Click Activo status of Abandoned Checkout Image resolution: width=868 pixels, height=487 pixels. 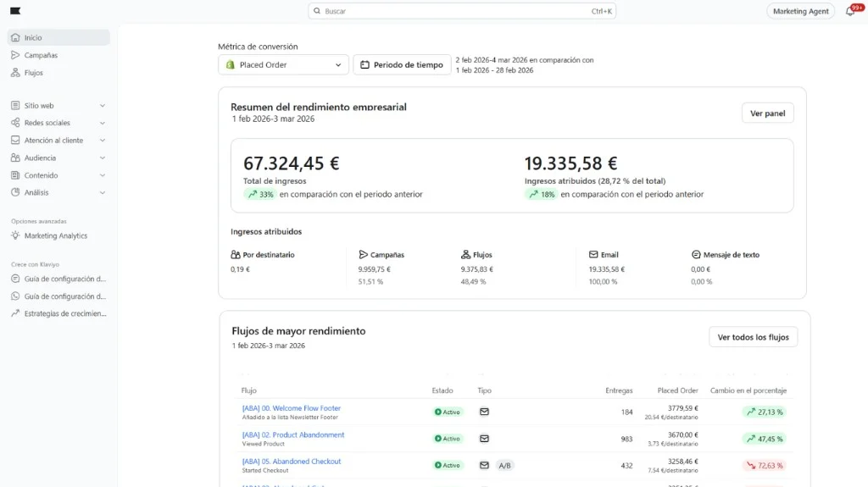tap(448, 466)
